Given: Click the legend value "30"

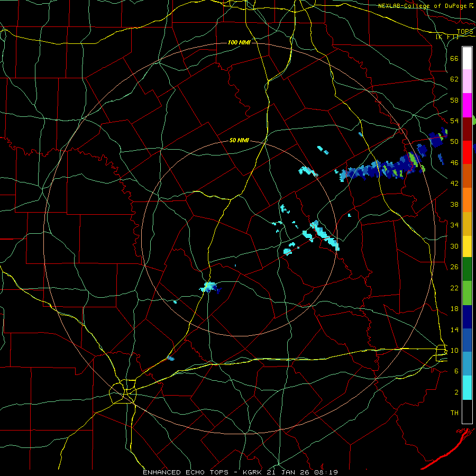Looking at the screenshot, I should coord(454,246).
